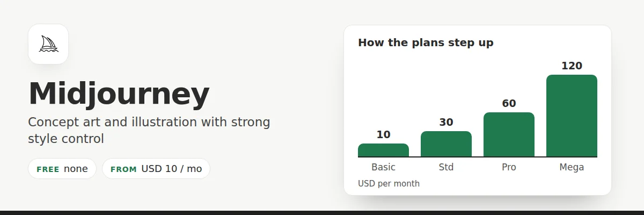
Task: Select the Basic plan bar
Action: (383, 150)
